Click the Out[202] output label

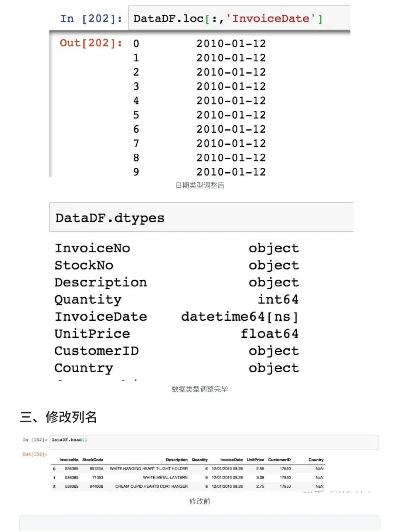pyautogui.click(x=91, y=43)
